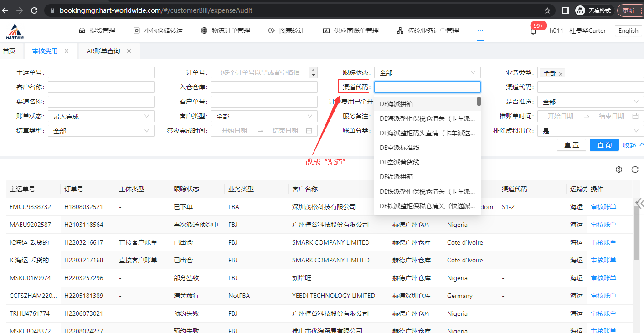Click the dropdown list scrollbar thumb
Image resolution: width=644 pixels, height=333 pixels.
479,102
